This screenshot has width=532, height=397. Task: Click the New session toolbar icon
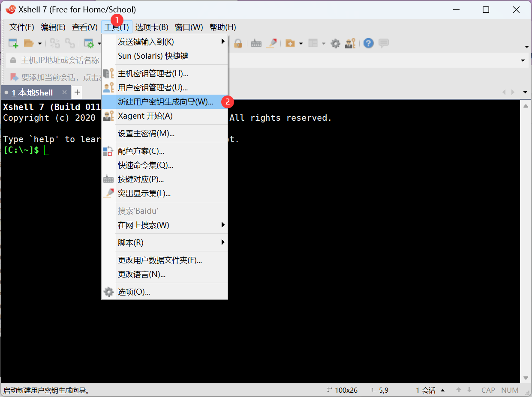tap(14, 43)
